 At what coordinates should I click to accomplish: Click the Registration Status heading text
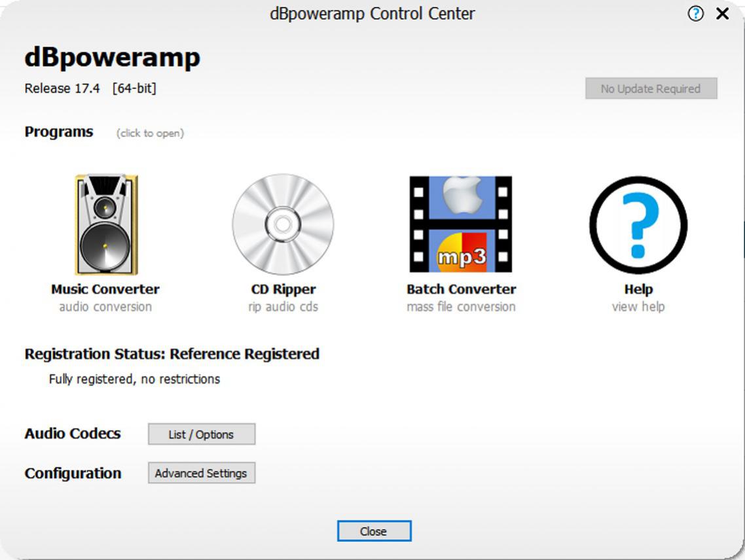[x=172, y=354]
